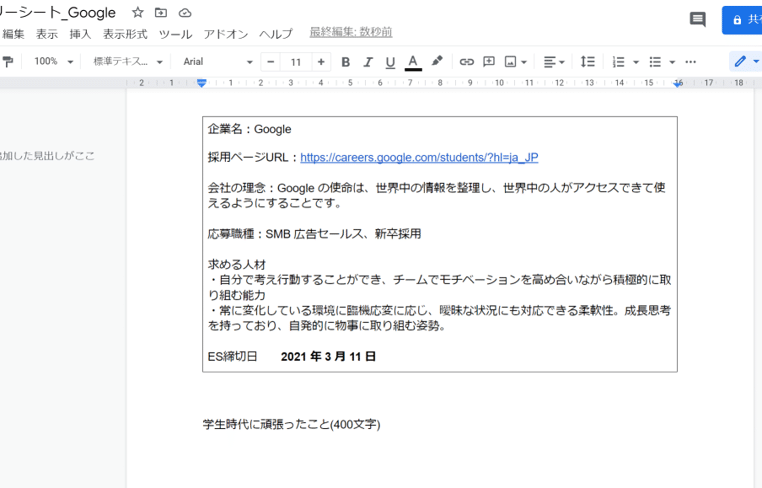Open the Arial font dropdown

click(218, 62)
